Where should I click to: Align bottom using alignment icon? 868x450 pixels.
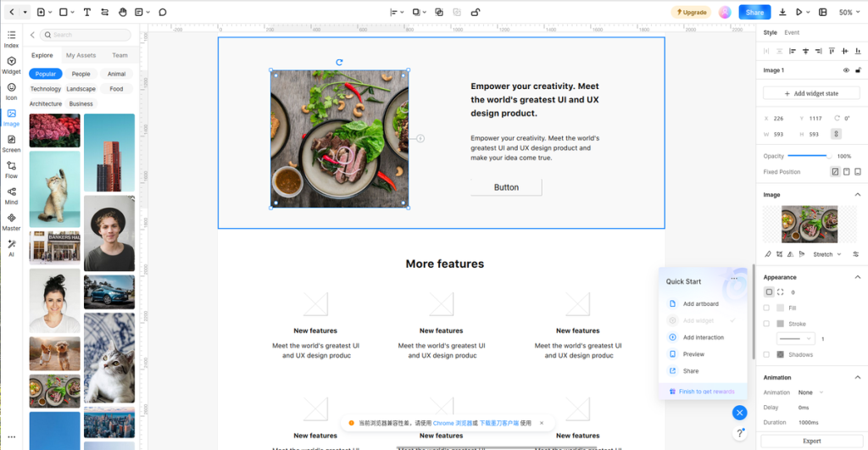[858, 51]
